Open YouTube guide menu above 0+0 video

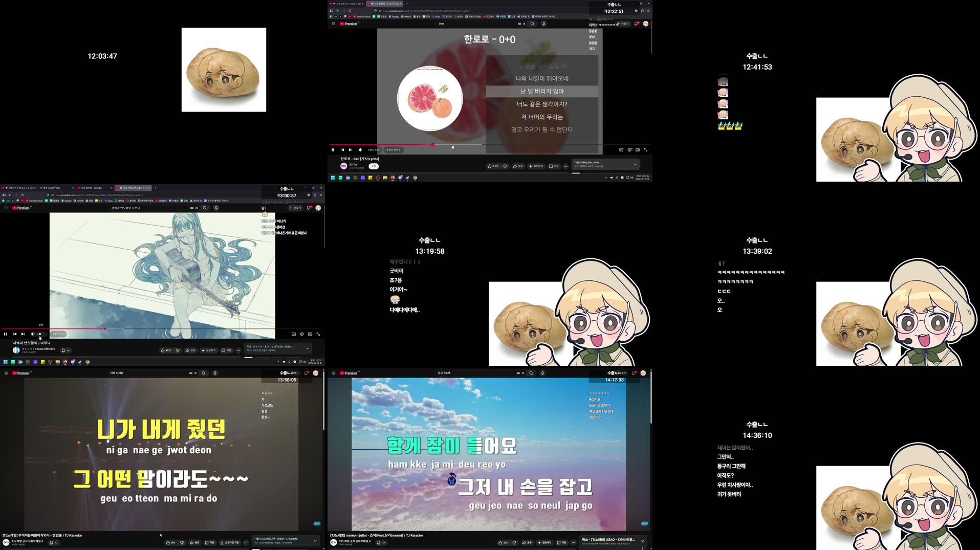(334, 24)
